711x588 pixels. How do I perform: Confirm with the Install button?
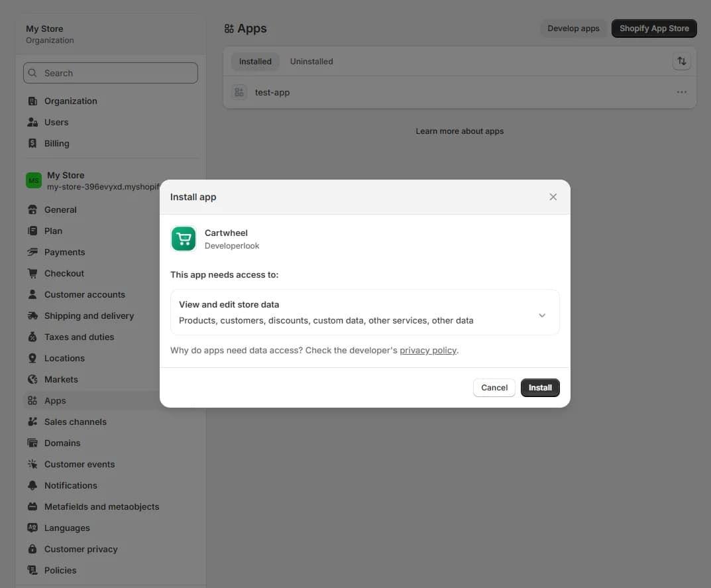coord(540,387)
